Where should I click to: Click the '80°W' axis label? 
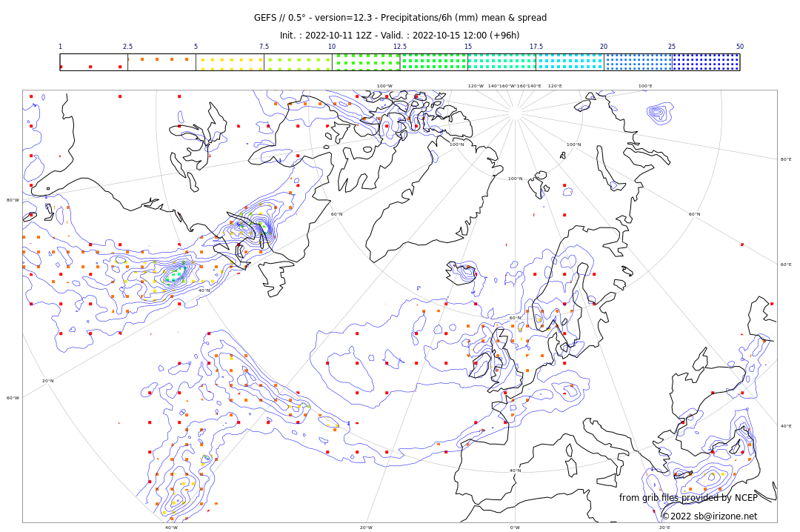pos(13,200)
